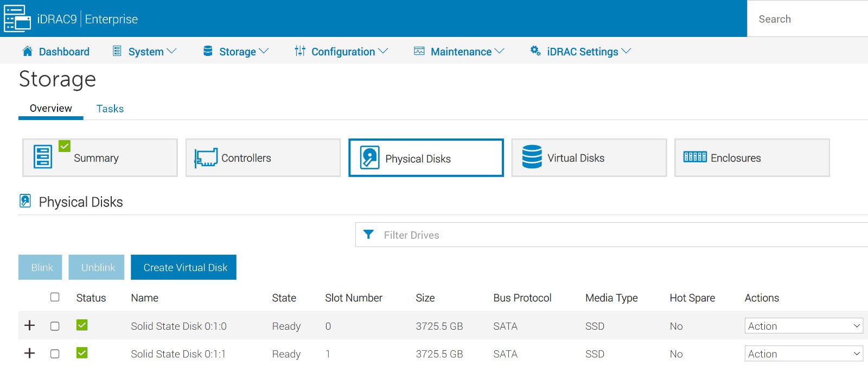Open the Enclosures tile
The height and width of the screenshot is (378, 868).
pyautogui.click(x=752, y=157)
